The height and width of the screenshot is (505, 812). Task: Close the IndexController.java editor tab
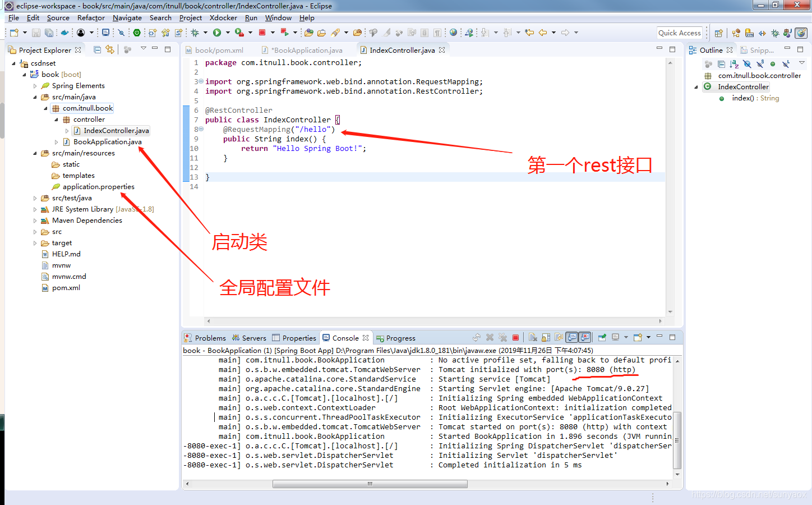442,50
